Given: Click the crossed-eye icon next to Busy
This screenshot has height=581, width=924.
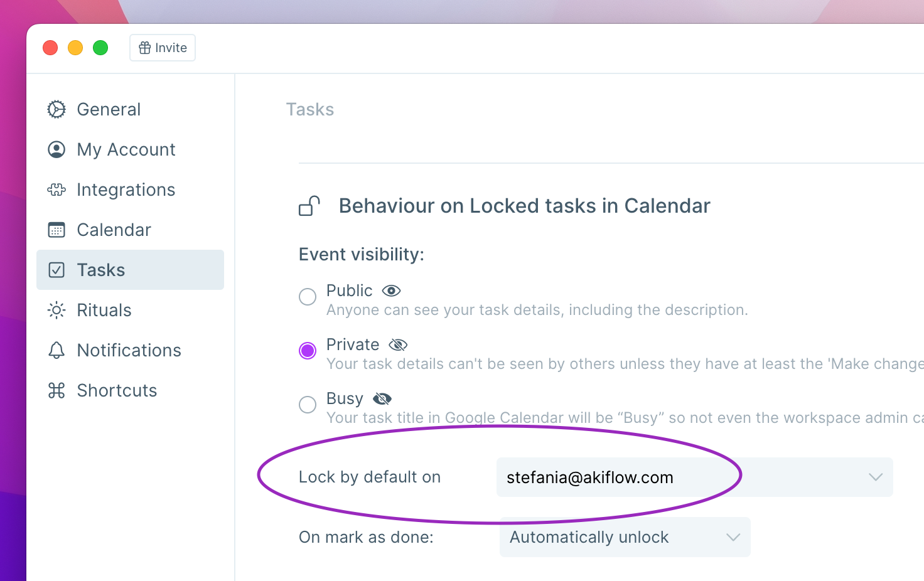Looking at the screenshot, I should tap(382, 398).
